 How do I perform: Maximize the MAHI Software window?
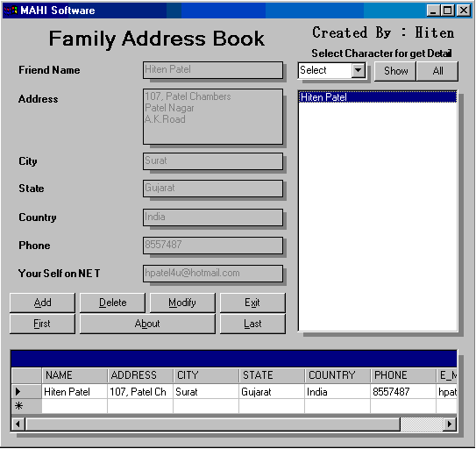click(447, 11)
